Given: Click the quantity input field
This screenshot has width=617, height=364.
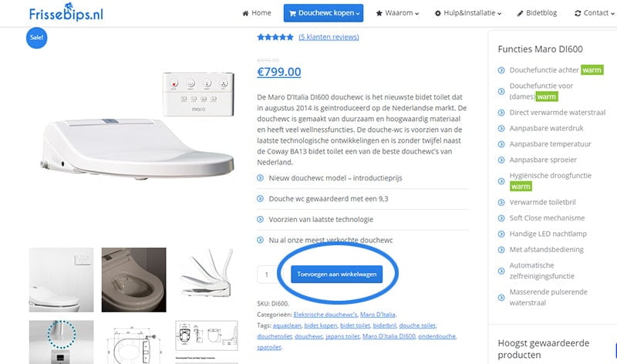Looking at the screenshot, I should 267,274.
